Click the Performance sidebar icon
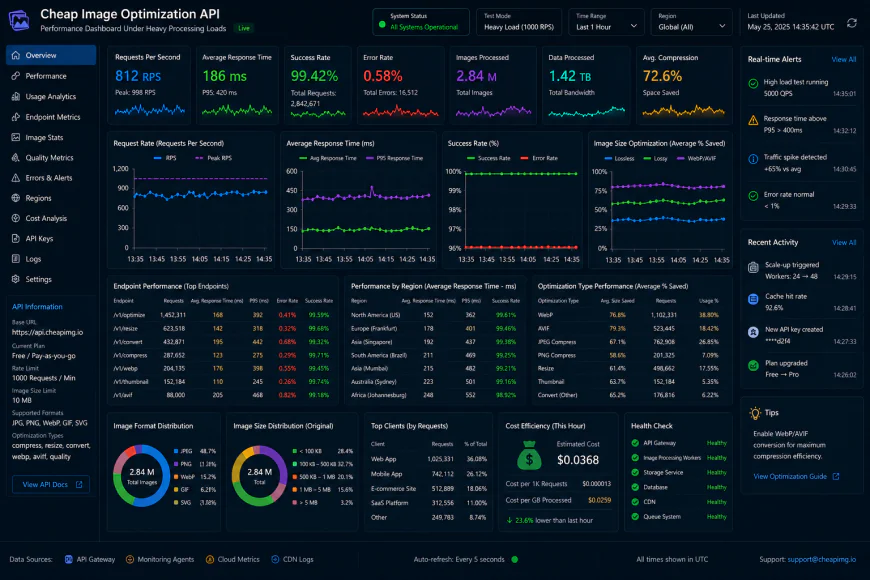Viewport: 870px width, 580px height. click(16, 76)
